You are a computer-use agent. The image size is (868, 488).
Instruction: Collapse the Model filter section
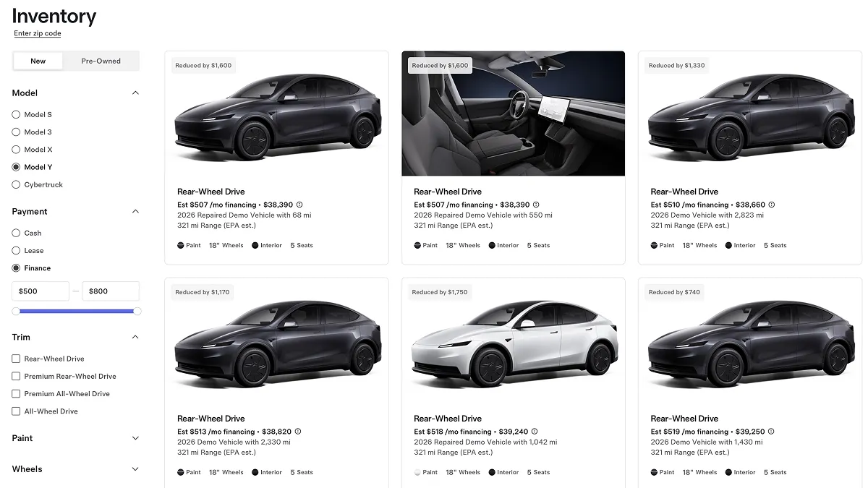[x=135, y=93]
